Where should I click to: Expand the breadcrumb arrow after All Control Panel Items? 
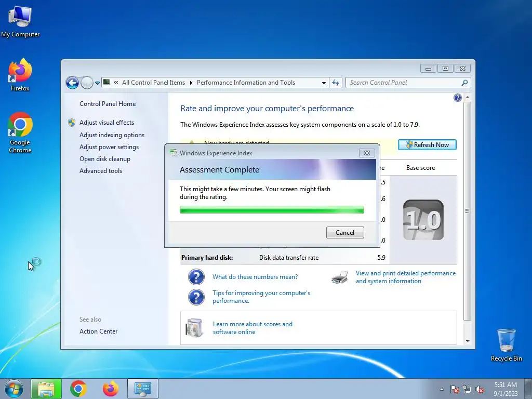tap(191, 83)
